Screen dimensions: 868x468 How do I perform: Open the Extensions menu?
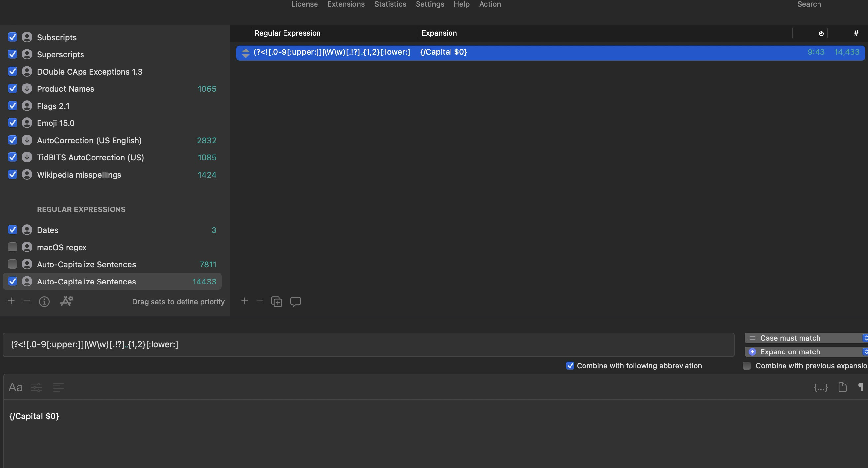tap(346, 4)
